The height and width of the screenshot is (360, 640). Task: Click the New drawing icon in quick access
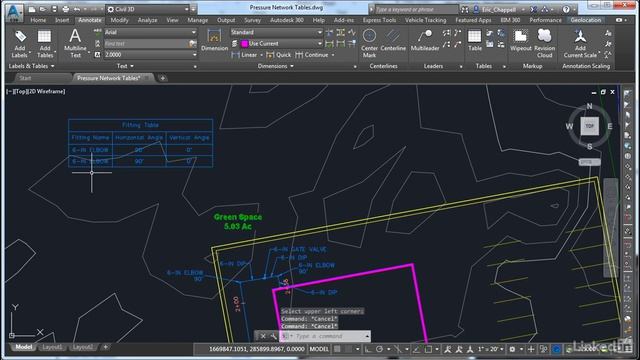click(31, 9)
